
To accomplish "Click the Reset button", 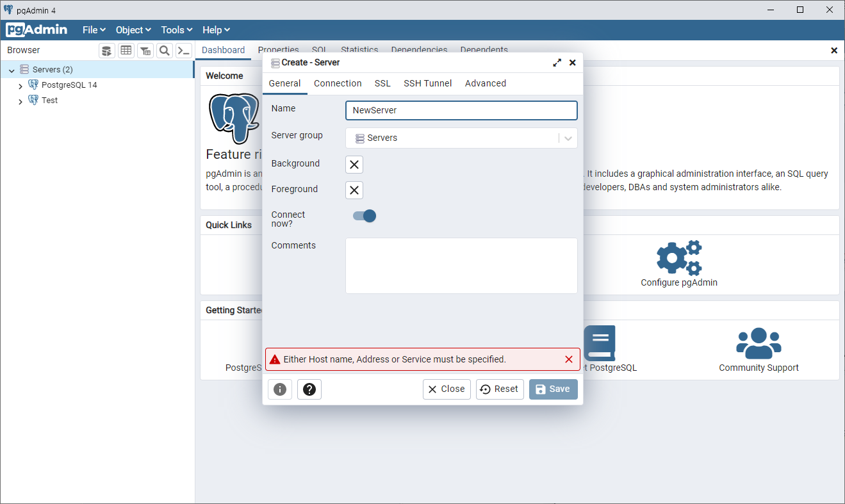I will pos(500,389).
